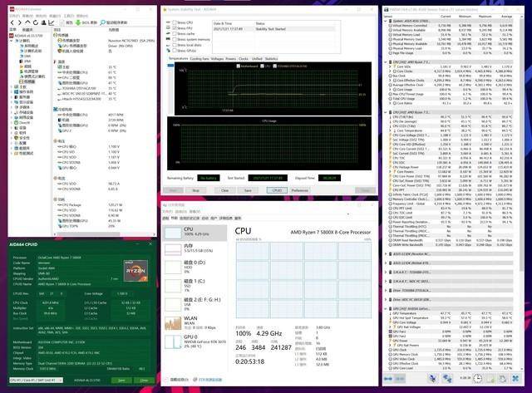
Task: Click the Stop button in stability test
Action: coord(196,190)
